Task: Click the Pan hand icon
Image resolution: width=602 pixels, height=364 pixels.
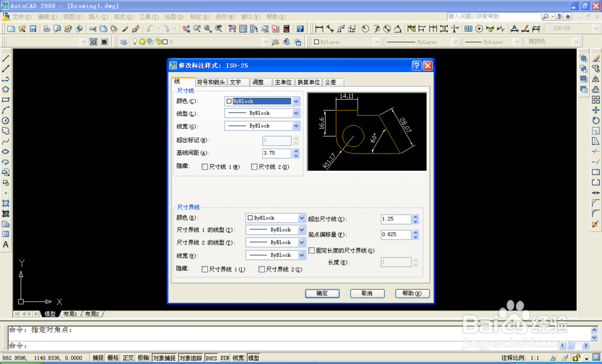Action: 186,29
